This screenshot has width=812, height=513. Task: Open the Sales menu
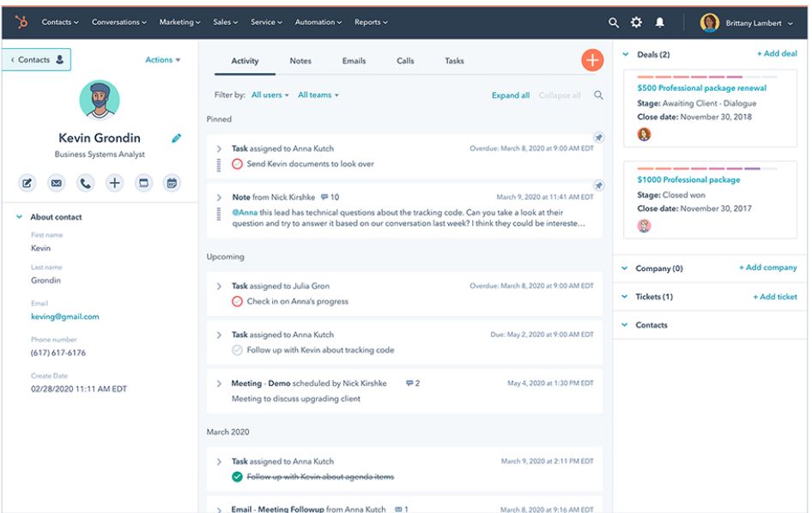(x=225, y=22)
